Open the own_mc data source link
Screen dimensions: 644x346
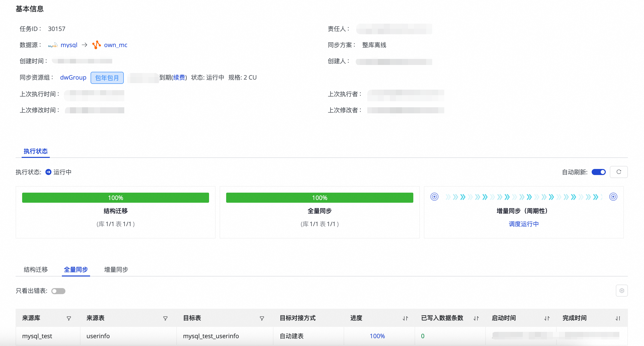pyautogui.click(x=116, y=45)
